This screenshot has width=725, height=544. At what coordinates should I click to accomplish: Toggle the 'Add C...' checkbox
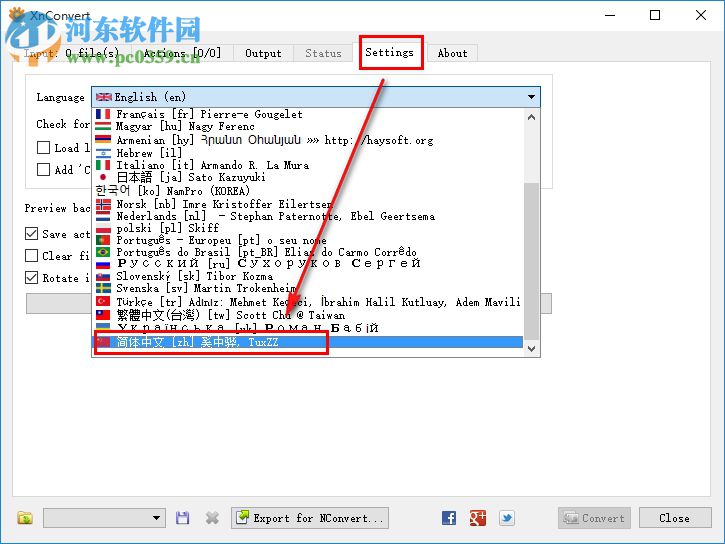(x=43, y=169)
